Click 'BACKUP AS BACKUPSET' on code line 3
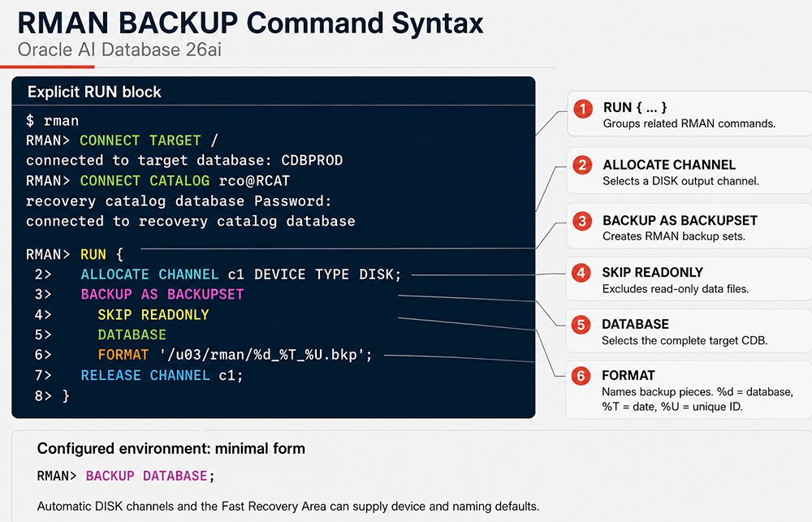812x522 pixels. coord(162,295)
